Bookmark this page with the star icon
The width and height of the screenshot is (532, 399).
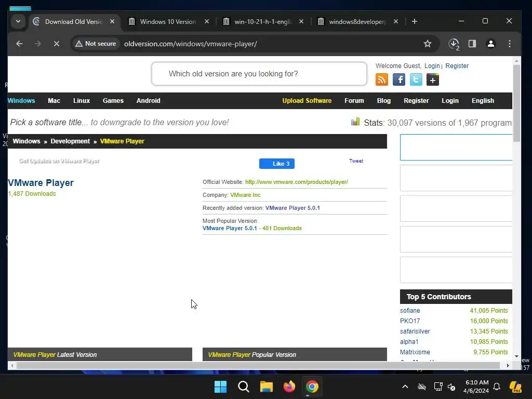tap(428, 44)
